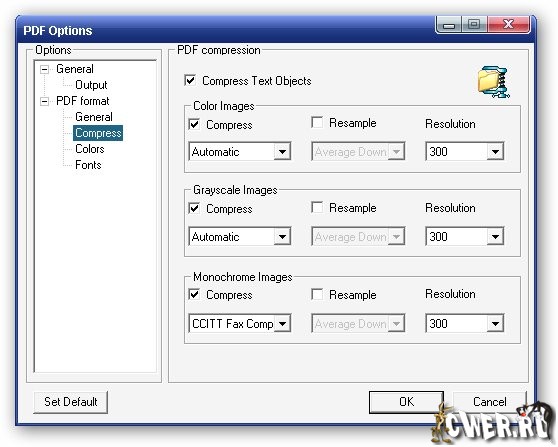558x447 pixels.
Task: Open Color Images Automatic compression dropdown
Action: (x=240, y=152)
